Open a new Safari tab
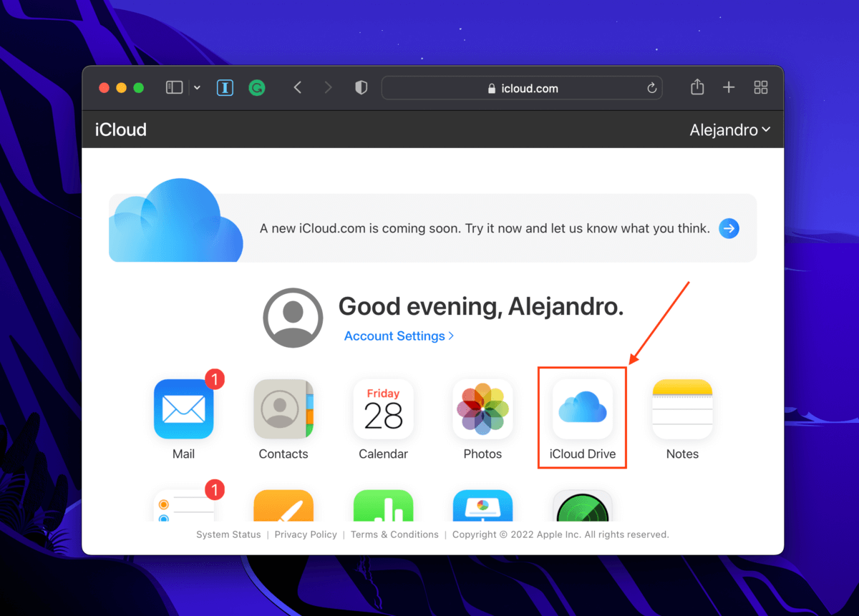 tap(729, 87)
